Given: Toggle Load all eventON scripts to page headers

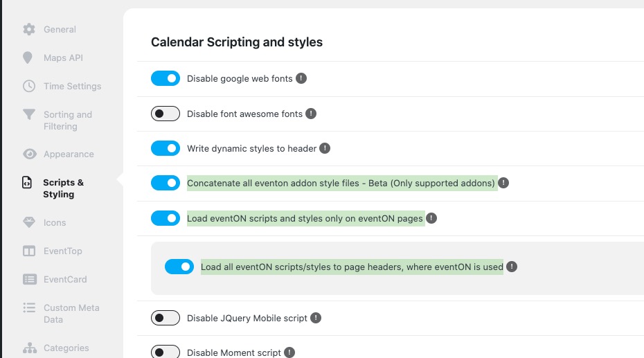Looking at the screenshot, I should (x=179, y=267).
